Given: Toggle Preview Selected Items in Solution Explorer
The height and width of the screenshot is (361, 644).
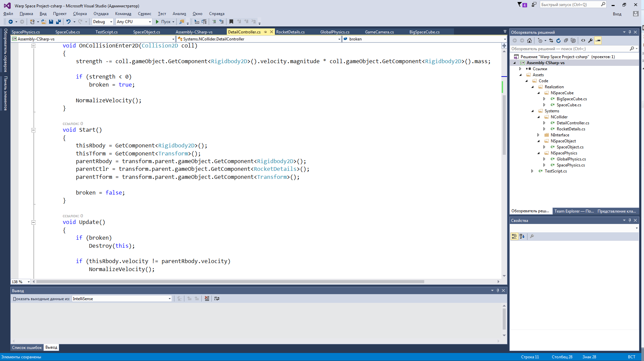Looking at the screenshot, I should pos(598,40).
